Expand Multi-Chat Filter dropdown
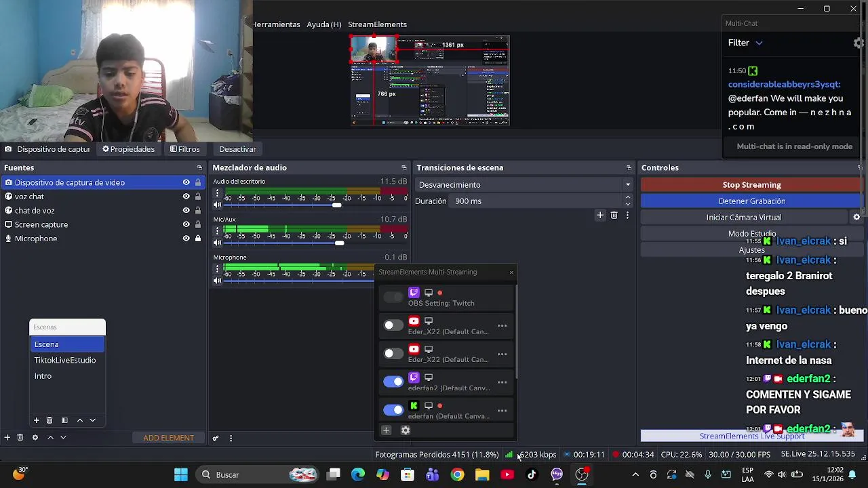 point(745,43)
